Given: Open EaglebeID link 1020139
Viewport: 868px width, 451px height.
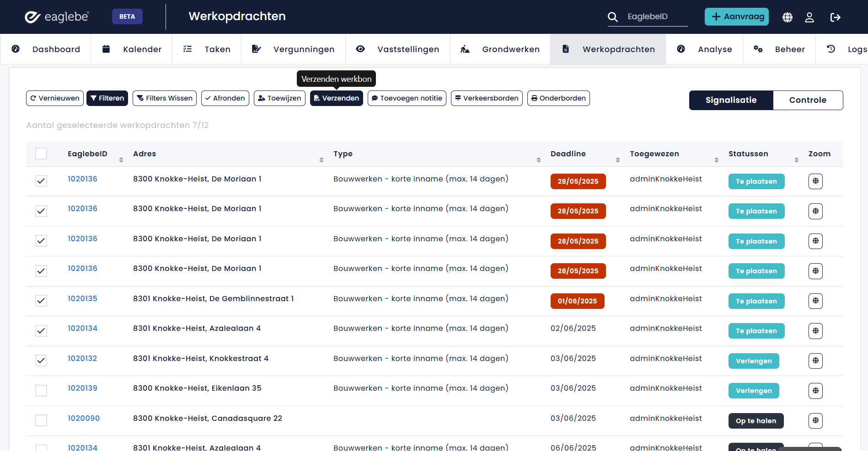Looking at the screenshot, I should click(82, 388).
